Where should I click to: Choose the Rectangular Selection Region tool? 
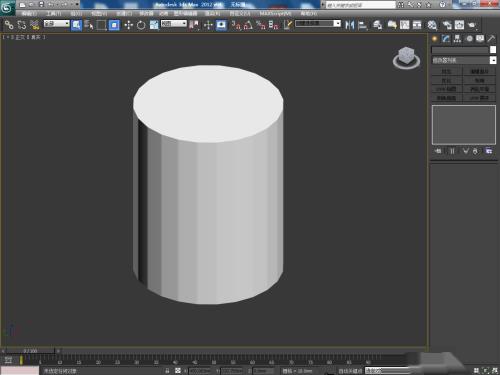[x=101, y=25]
